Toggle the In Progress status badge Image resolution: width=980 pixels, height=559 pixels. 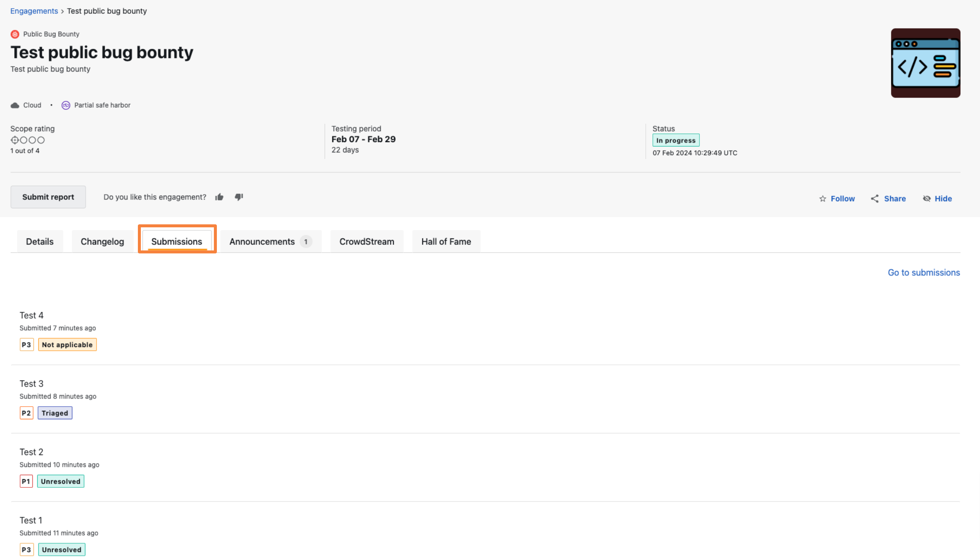[x=675, y=140]
